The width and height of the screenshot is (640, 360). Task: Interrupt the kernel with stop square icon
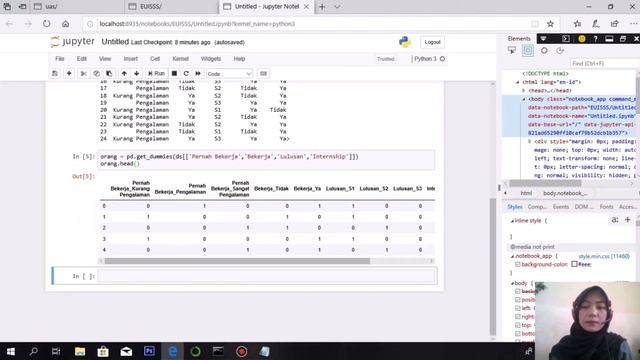click(x=174, y=73)
